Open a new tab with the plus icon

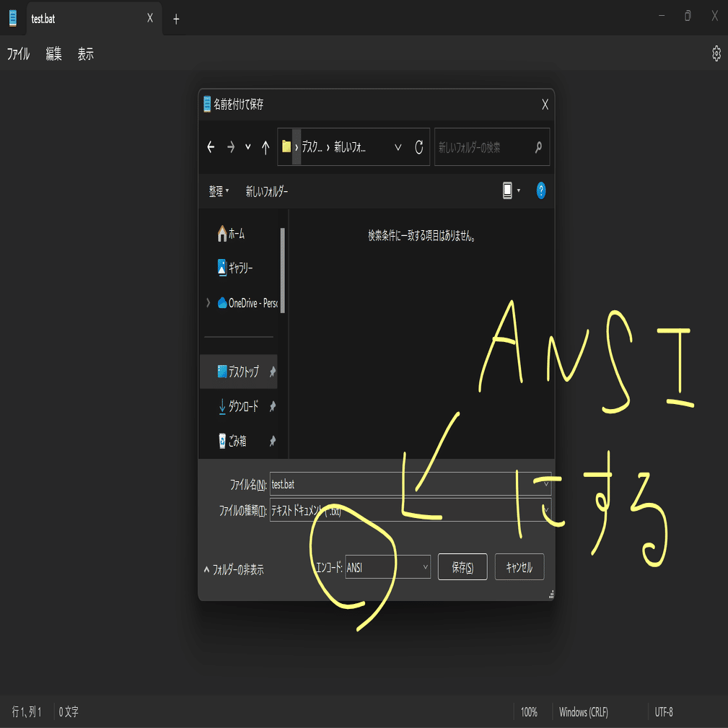(175, 19)
